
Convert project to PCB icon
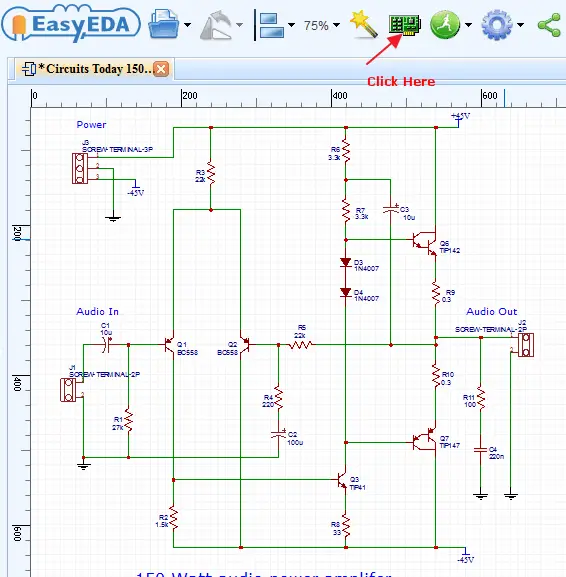tap(405, 25)
